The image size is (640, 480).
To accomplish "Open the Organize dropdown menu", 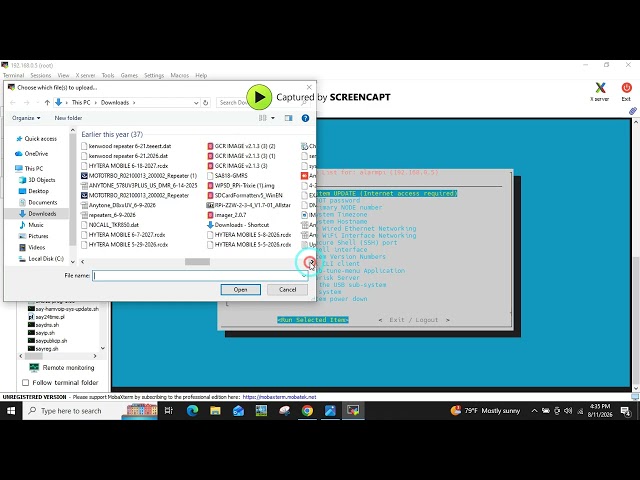I will coord(26,118).
